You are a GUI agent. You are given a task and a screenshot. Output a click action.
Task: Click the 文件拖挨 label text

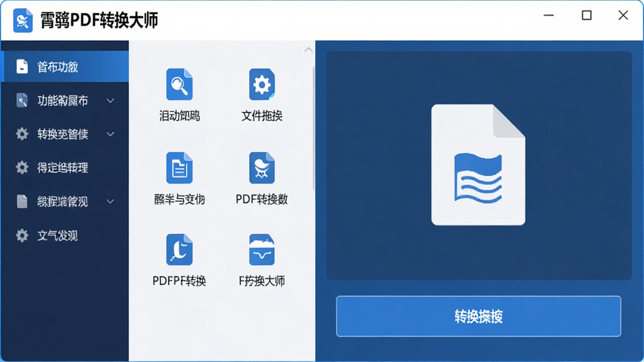coord(262,116)
